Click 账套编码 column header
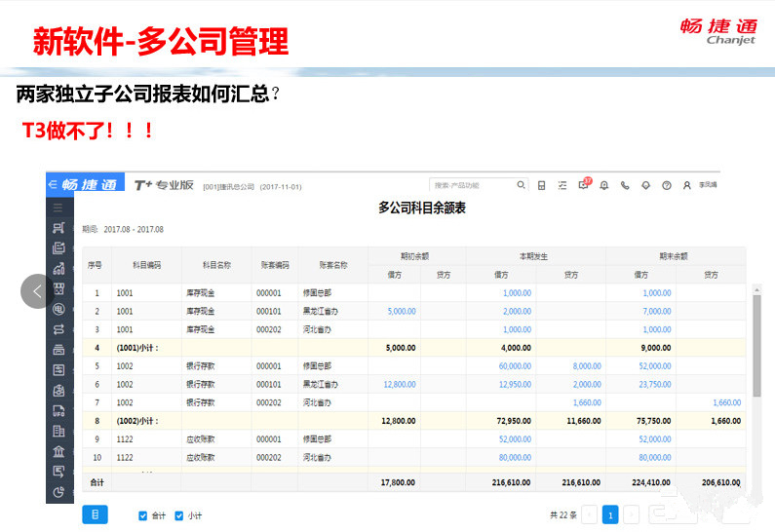775x532 pixels. point(275,265)
